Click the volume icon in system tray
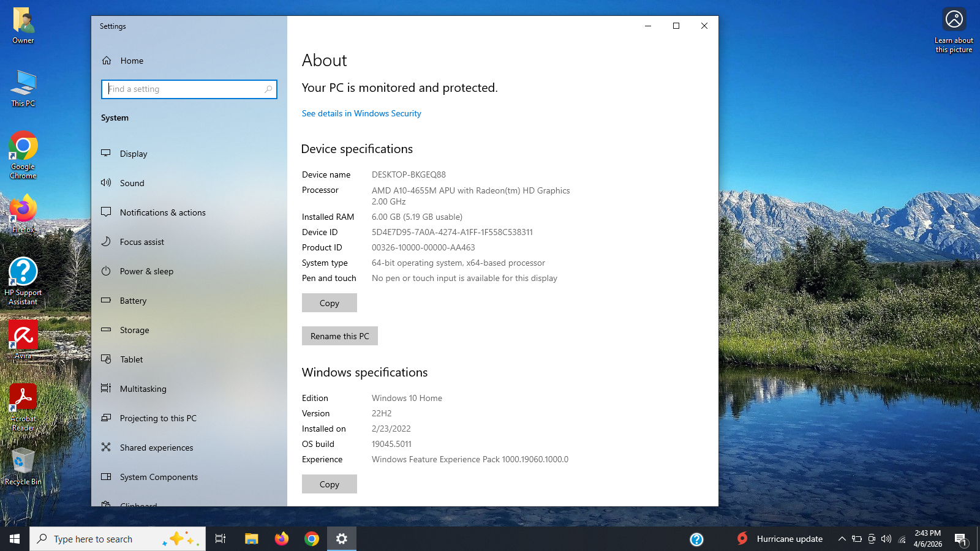980x551 pixels. (x=886, y=539)
